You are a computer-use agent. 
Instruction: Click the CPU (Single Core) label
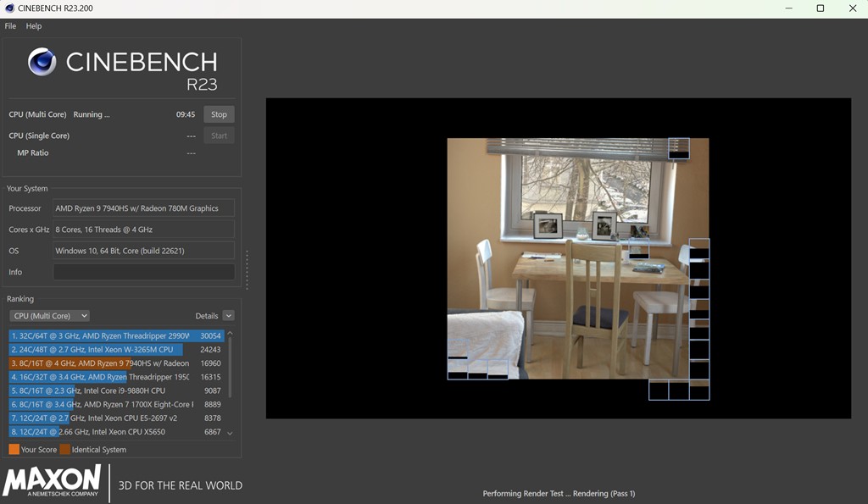click(39, 136)
